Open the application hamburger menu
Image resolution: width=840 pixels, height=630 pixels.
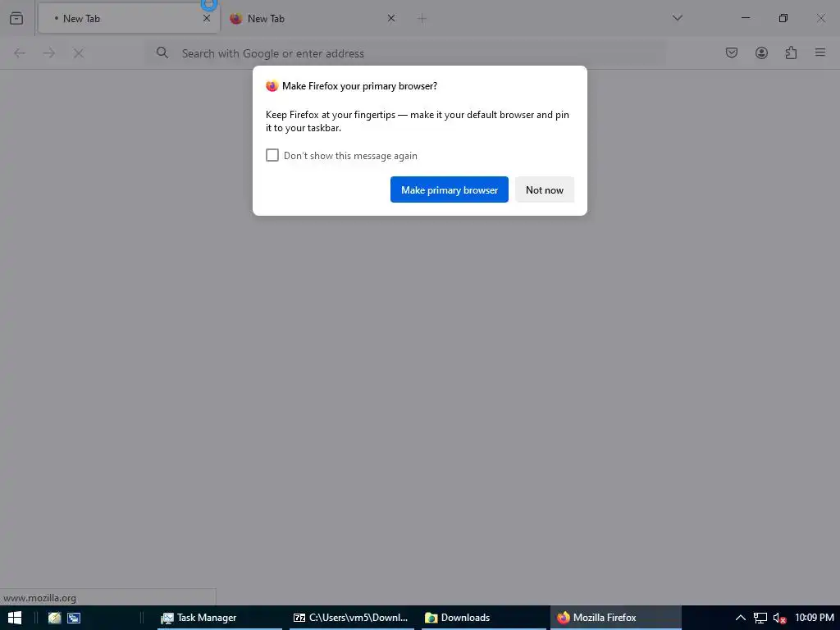point(820,52)
